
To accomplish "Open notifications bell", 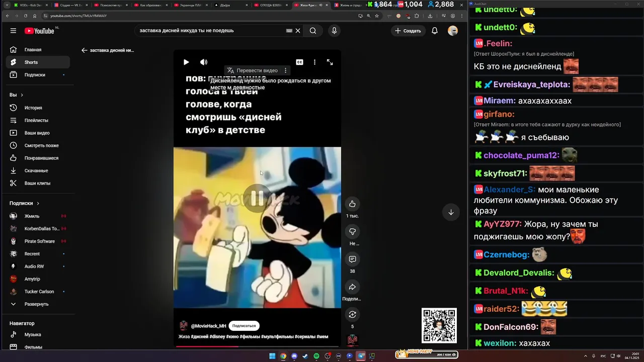I will [435, 31].
